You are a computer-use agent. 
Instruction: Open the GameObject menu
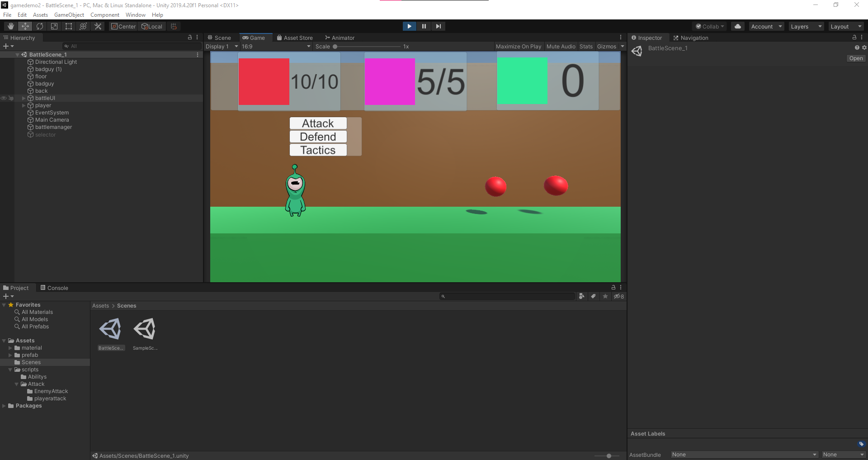(x=69, y=15)
